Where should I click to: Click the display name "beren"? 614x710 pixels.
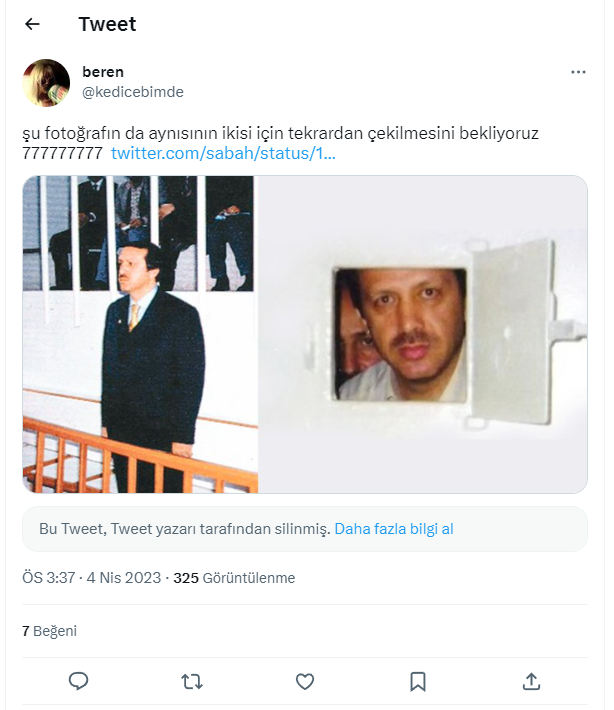(102, 73)
